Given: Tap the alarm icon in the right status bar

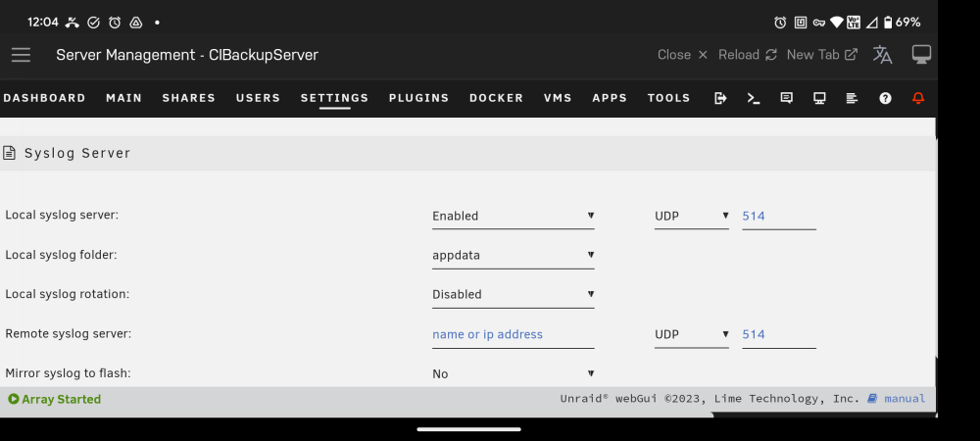Looking at the screenshot, I should pos(780,23).
